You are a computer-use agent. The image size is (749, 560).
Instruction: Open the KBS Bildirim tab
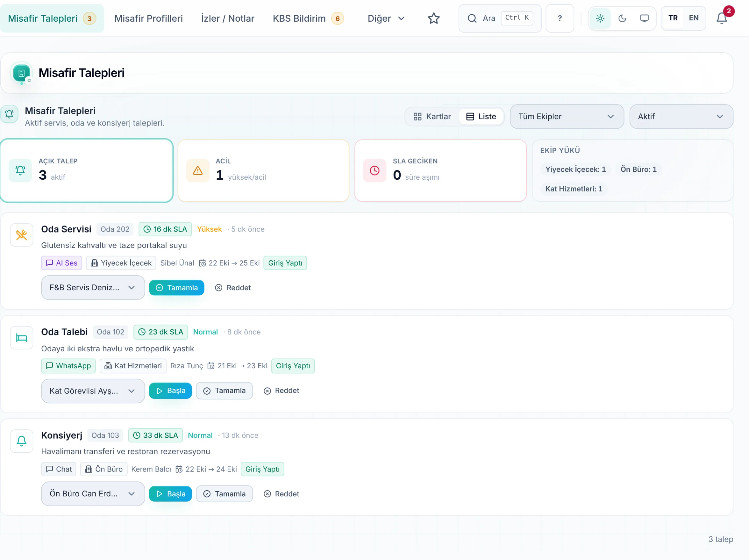309,18
